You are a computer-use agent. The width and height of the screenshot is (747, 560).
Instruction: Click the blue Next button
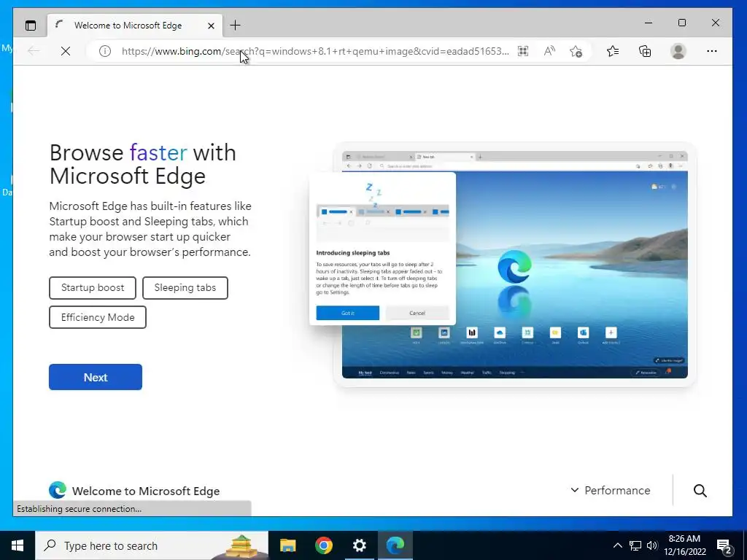(96, 377)
